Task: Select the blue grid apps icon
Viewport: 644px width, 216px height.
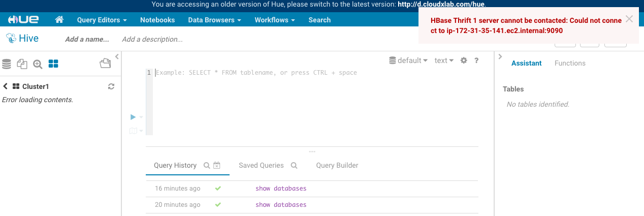Action: [x=53, y=64]
